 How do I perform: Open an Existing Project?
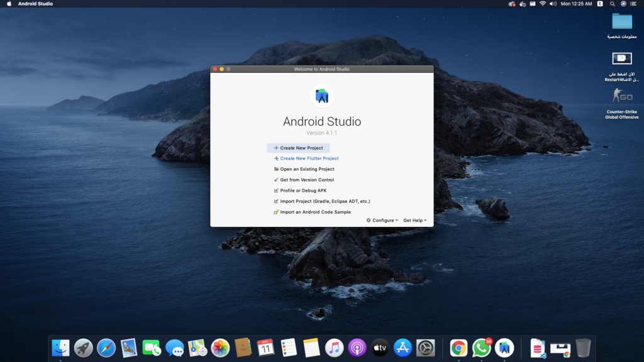pyautogui.click(x=304, y=169)
